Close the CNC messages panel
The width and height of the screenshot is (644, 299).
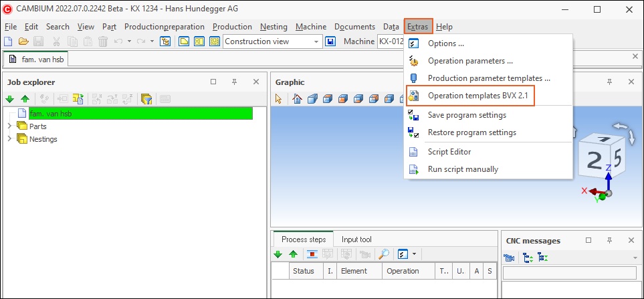tap(631, 241)
